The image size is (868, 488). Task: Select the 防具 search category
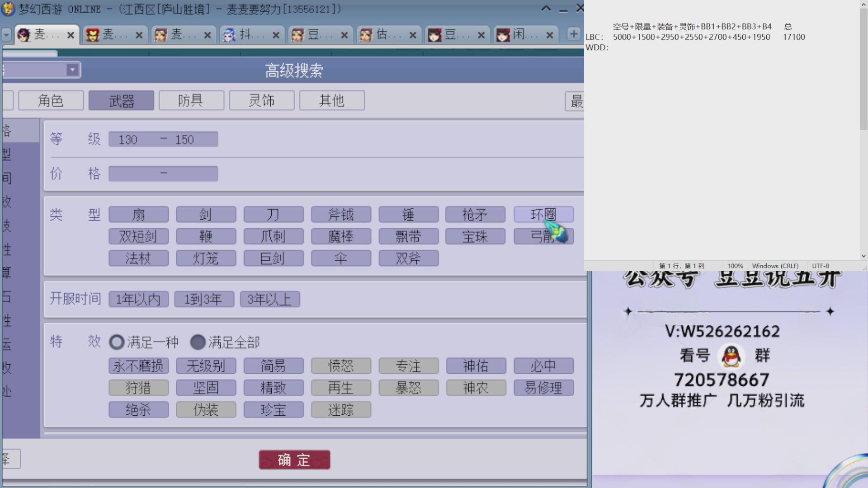(191, 100)
